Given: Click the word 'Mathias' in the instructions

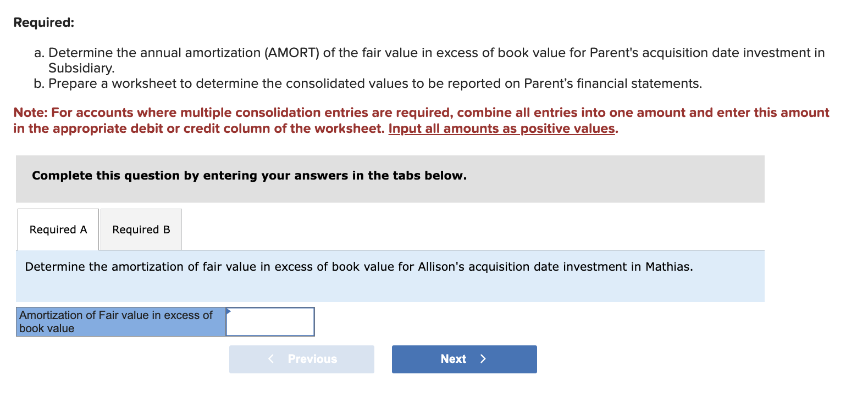Looking at the screenshot, I should pos(668,266).
